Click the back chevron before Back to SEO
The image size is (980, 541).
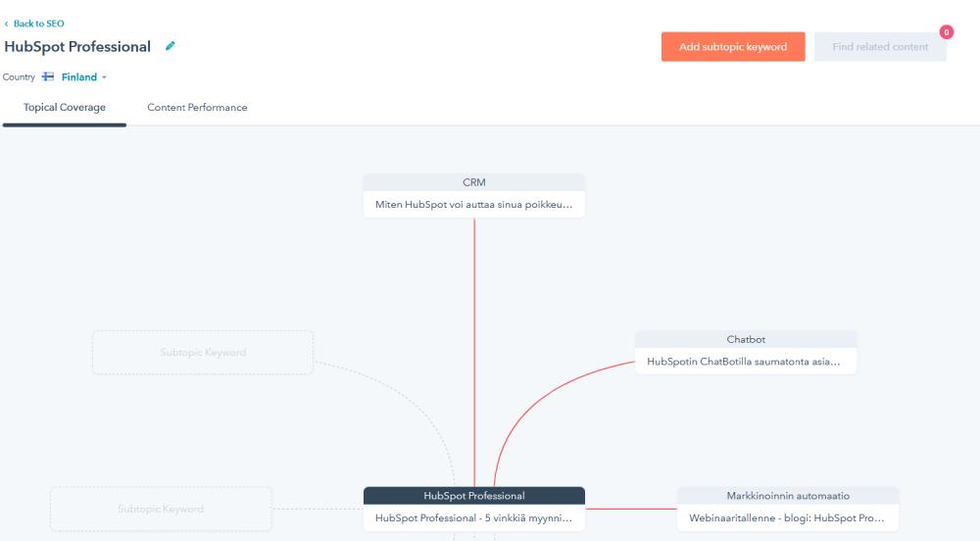tap(6, 24)
